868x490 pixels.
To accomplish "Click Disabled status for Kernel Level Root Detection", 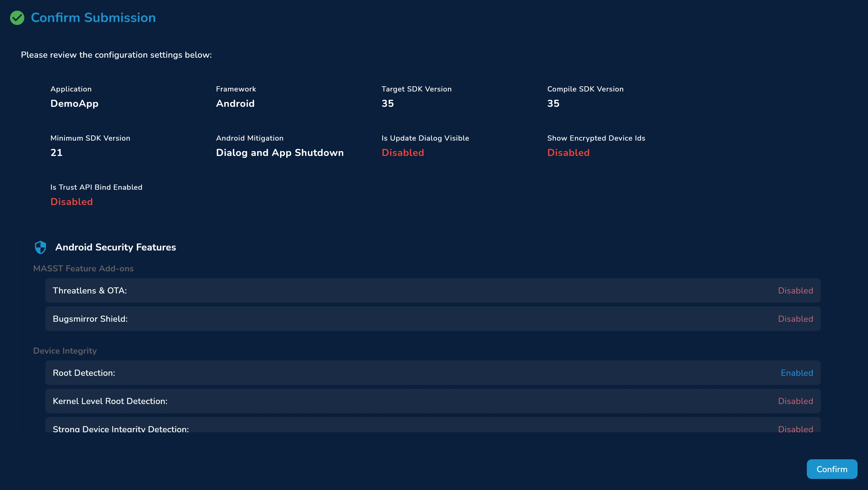I will coord(795,401).
